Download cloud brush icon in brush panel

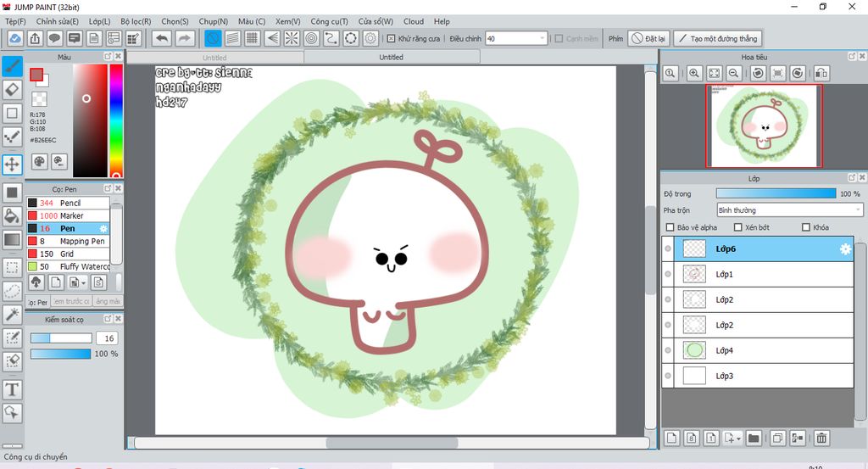(36, 282)
